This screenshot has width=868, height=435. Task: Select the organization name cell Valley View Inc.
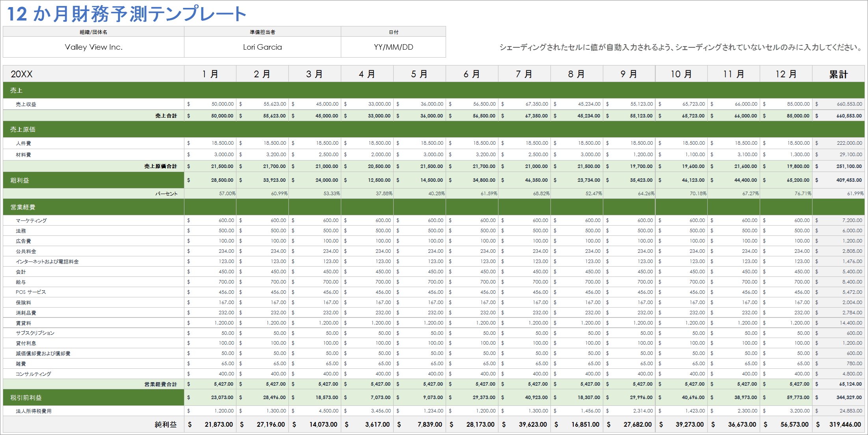93,47
